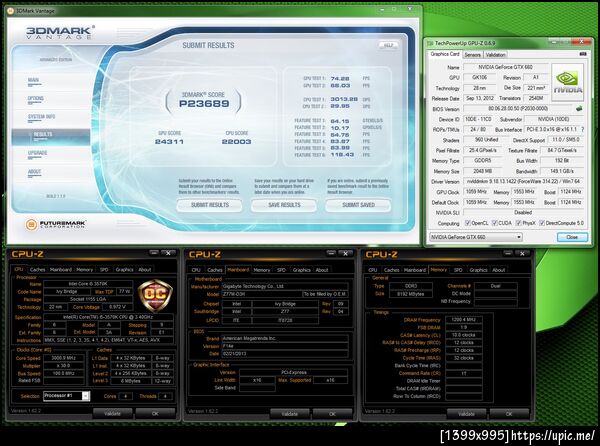Click the Save Results button
The width and height of the screenshot is (600, 446).
284,205
